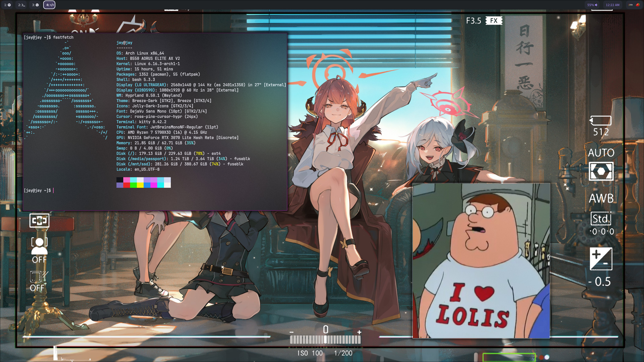This screenshot has height=362, width=644.
Task: Click the 'jay@jay' header in fastfetch output
Action: 124,42
